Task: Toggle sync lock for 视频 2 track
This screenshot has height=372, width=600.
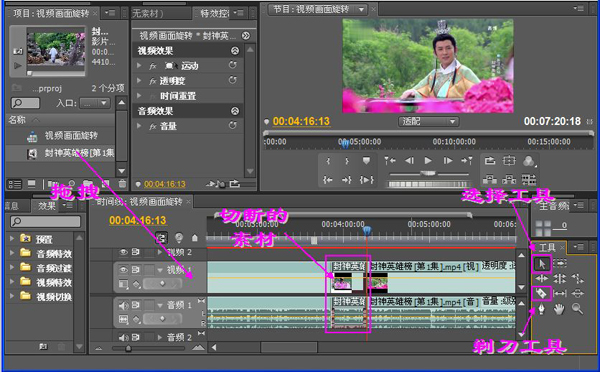Action: [x=136, y=252]
